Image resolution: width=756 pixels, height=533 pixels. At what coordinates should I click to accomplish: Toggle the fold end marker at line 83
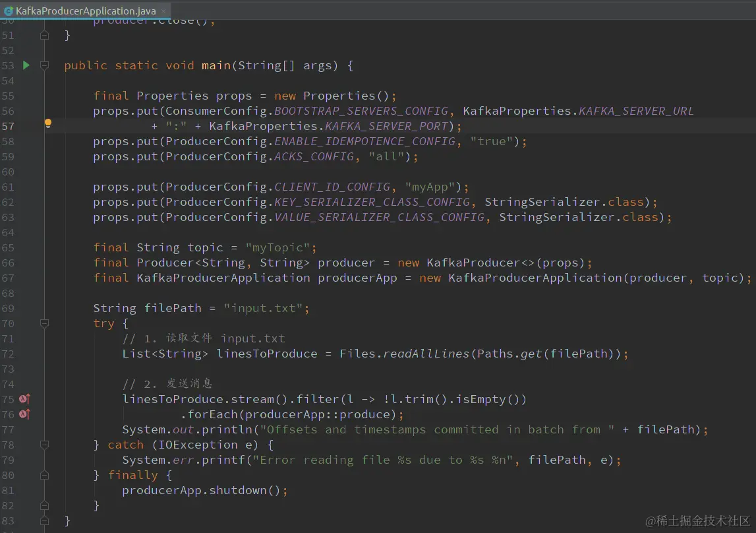[44, 520]
